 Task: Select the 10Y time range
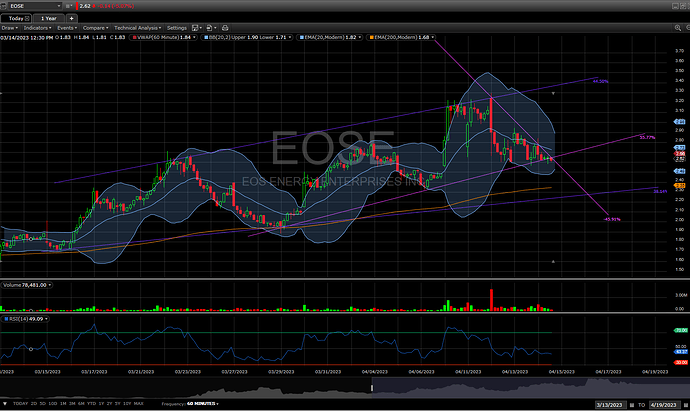[x=127, y=404]
